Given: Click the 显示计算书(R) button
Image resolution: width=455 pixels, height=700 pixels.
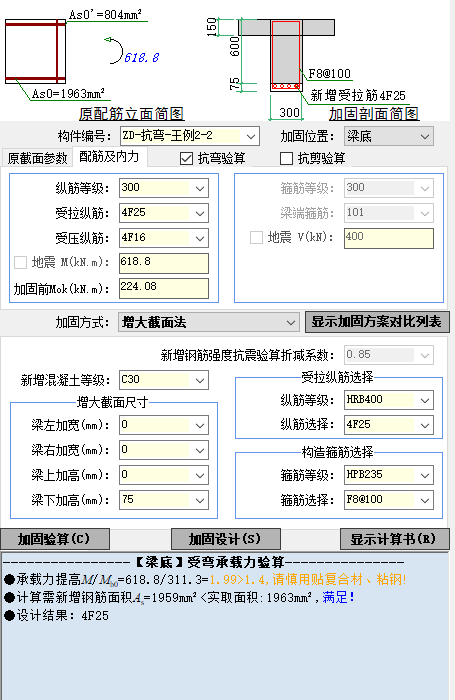Looking at the screenshot, I should tap(394, 539).
